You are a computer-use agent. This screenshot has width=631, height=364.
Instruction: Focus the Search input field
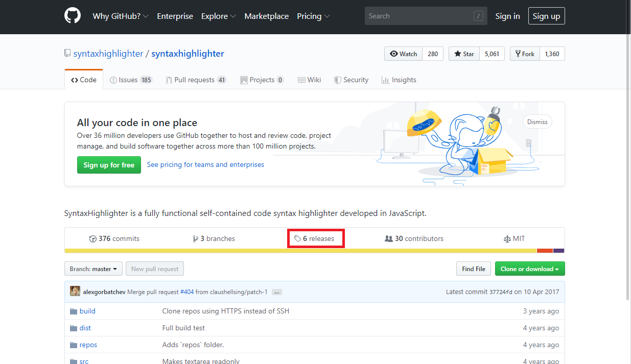point(426,16)
